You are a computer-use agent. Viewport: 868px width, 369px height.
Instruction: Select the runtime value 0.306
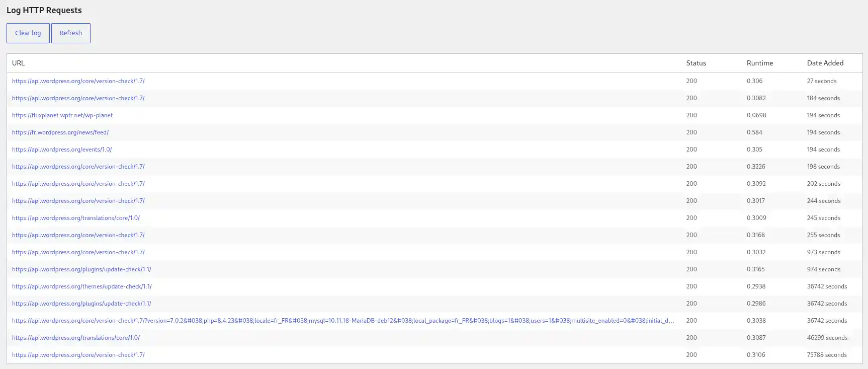(x=754, y=81)
